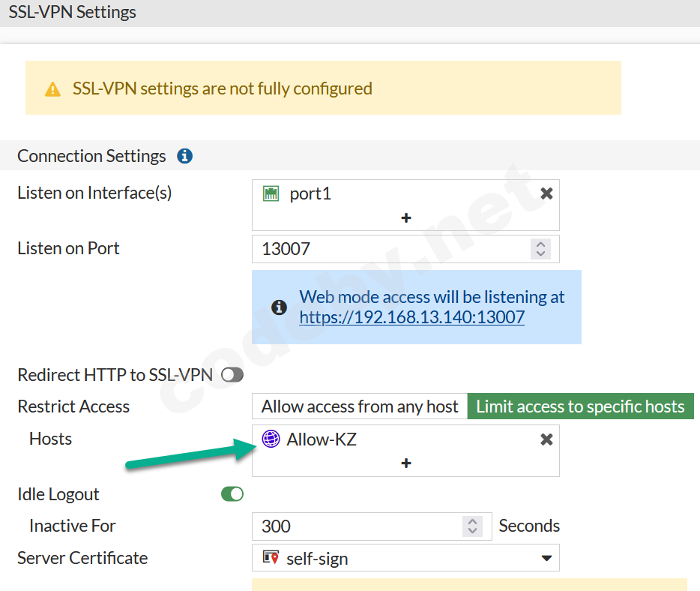Remove Allow-KZ host with the X icon
The width and height of the screenshot is (700, 591).
click(x=546, y=439)
